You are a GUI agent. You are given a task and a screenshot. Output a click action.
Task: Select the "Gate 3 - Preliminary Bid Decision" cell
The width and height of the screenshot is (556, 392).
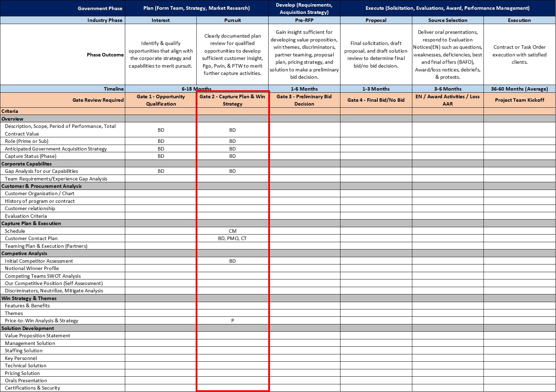[x=304, y=100]
